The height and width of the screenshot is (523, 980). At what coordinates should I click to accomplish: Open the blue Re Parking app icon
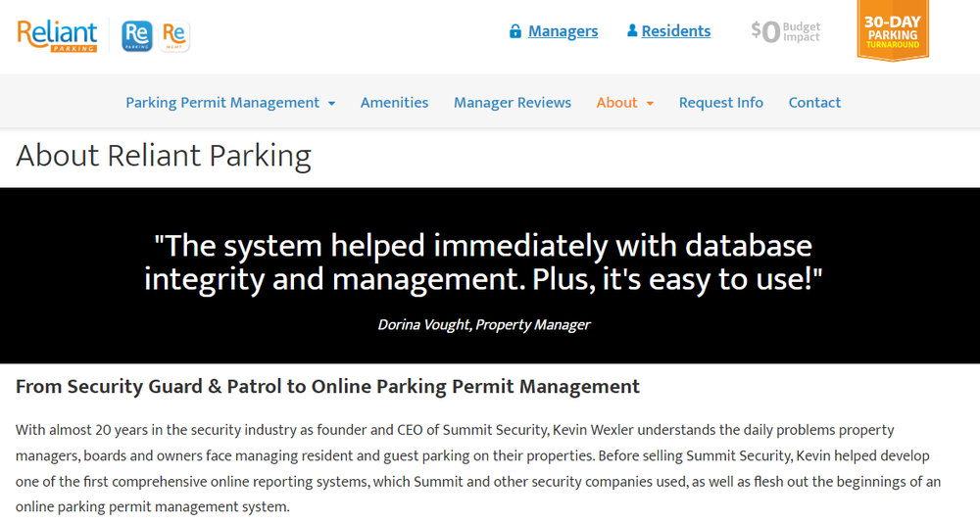(x=137, y=36)
